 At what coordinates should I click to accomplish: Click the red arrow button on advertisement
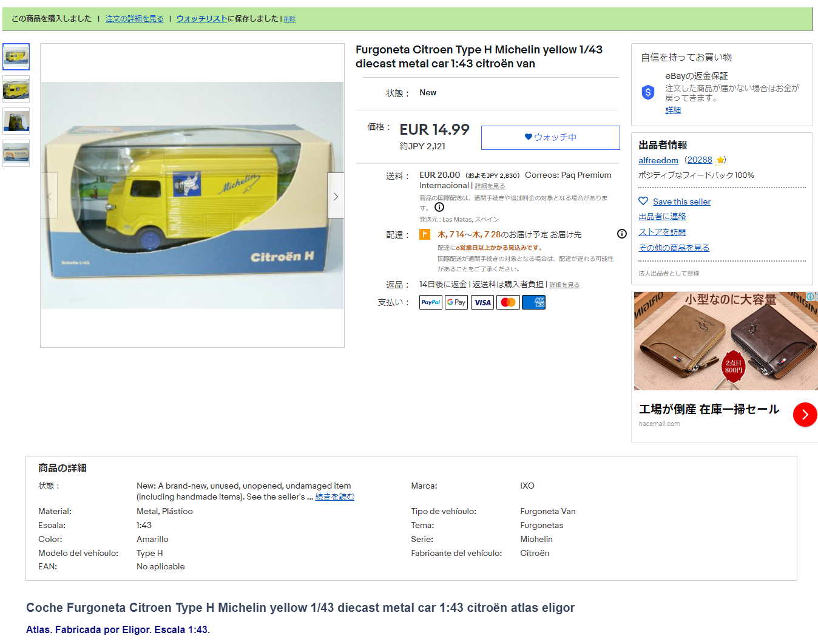[805, 415]
